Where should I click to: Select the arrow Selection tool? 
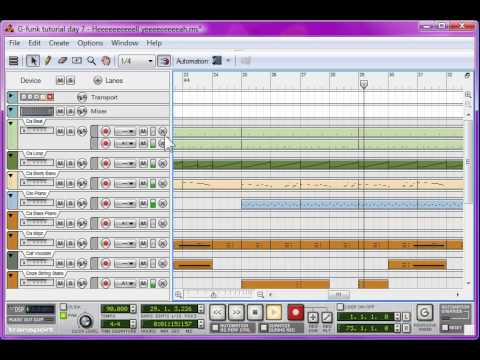tap(33, 61)
